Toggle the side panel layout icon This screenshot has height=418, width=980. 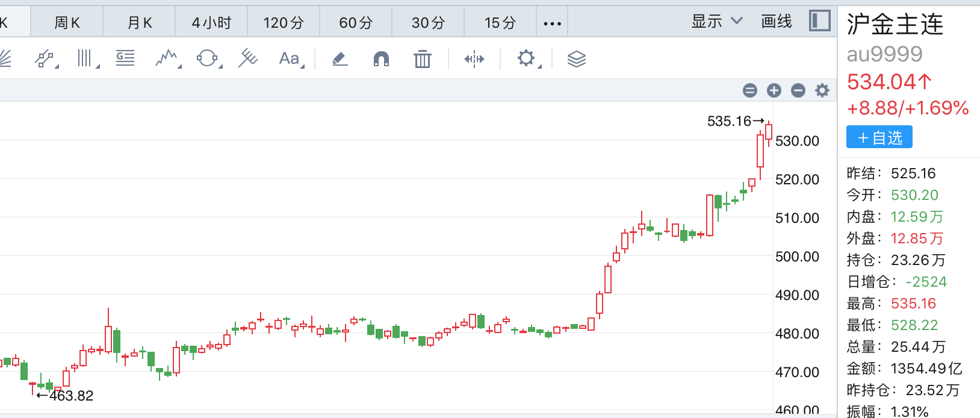[819, 21]
